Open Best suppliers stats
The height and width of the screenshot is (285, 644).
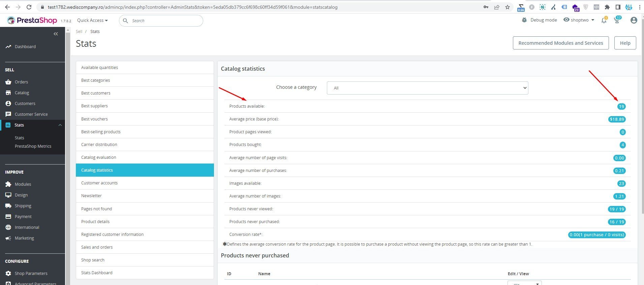145,106
